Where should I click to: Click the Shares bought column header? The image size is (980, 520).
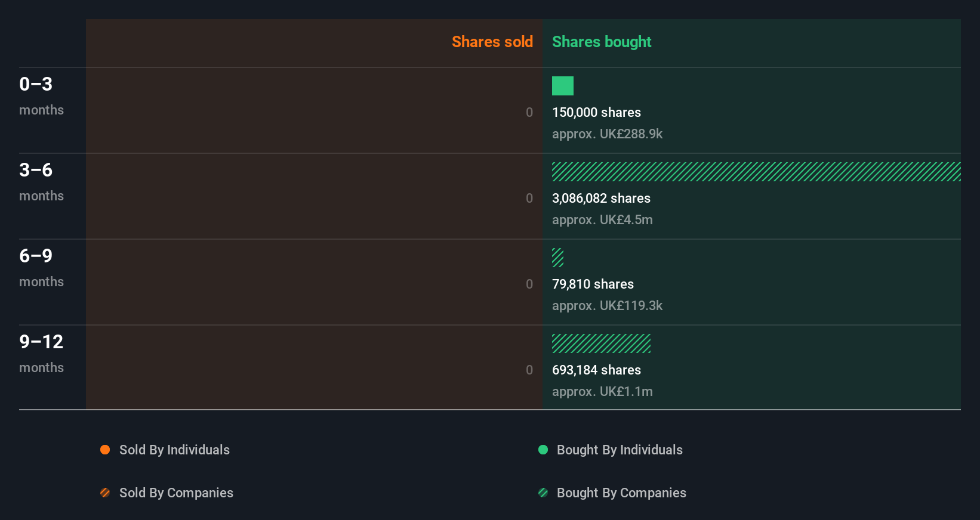[602, 42]
